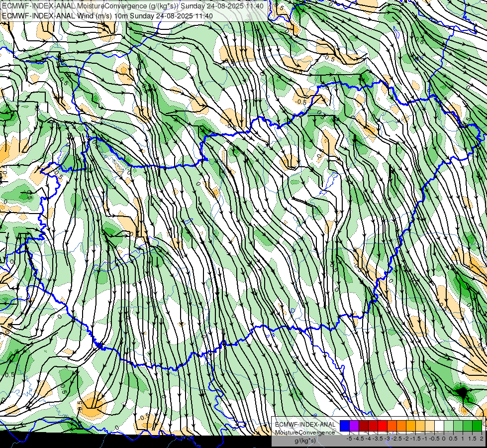Click the legend's MoistureConvergence label

tap(305, 433)
